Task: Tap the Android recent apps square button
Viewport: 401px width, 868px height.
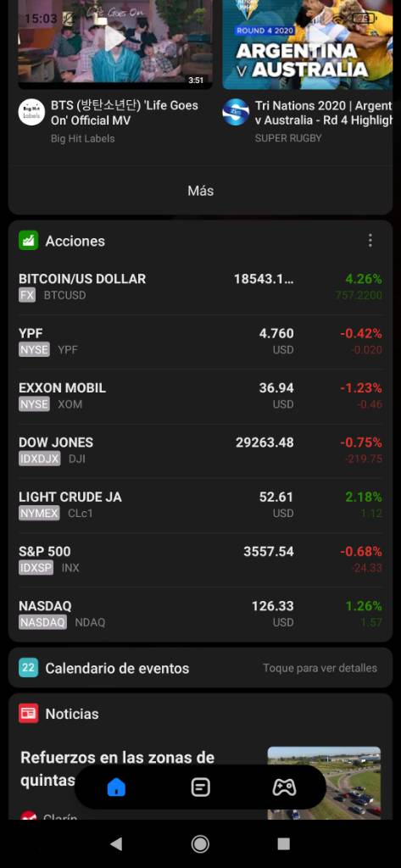Action: point(283,843)
